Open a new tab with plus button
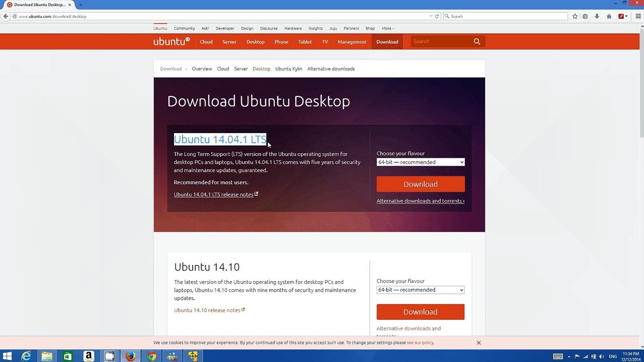 tap(80, 5)
